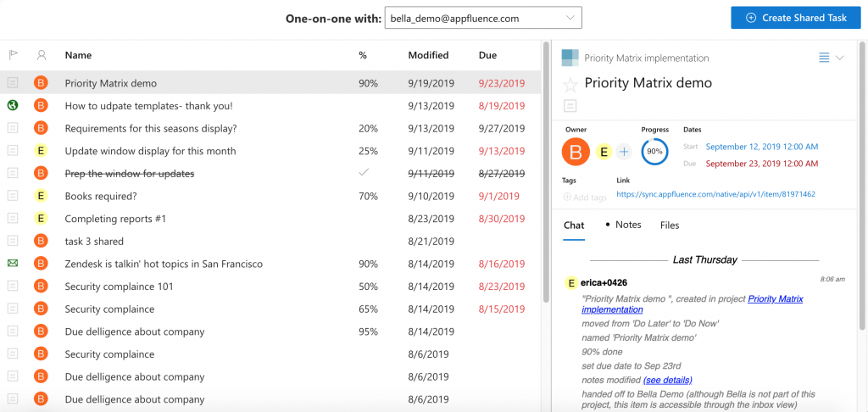Viewport: 868px width, 412px height.
Task: Click E avatar on Completing reports #1 row
Action: (41, 219)
